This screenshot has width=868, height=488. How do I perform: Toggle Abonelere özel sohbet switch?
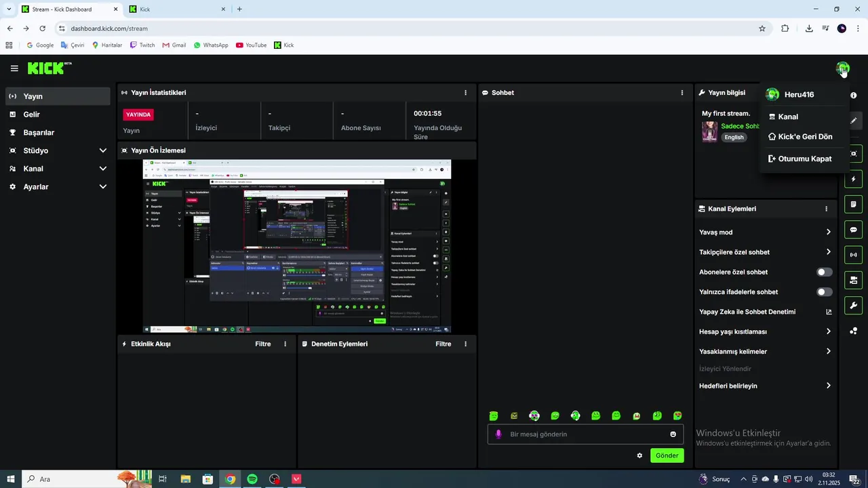(825, 272)
